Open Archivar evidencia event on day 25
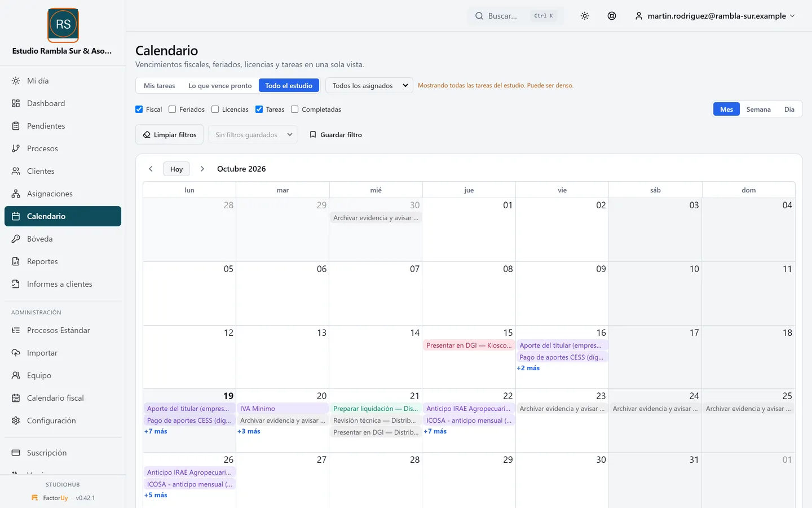 (x=748, y=409)
